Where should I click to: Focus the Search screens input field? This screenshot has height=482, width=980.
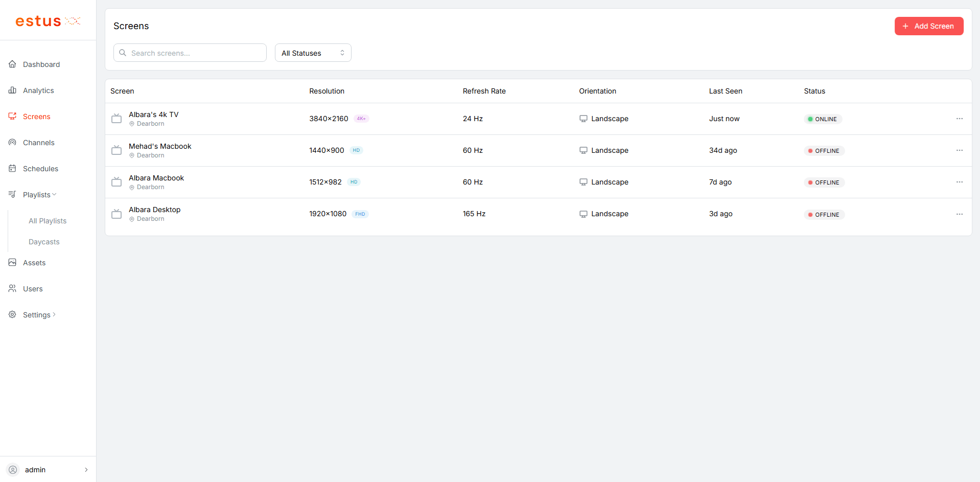click(190, 53)
